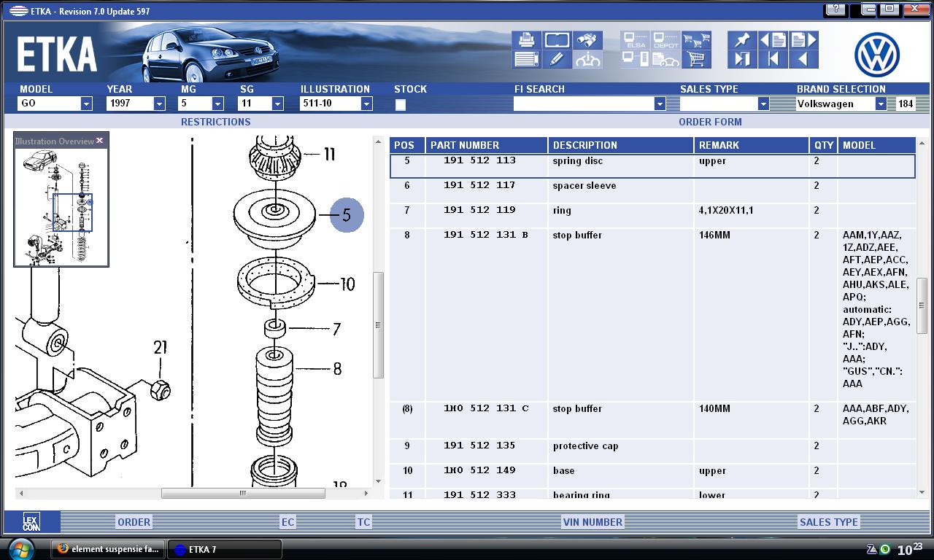
Task: Click SALES TYPE in the bottom bar
Action: [829, 522]
